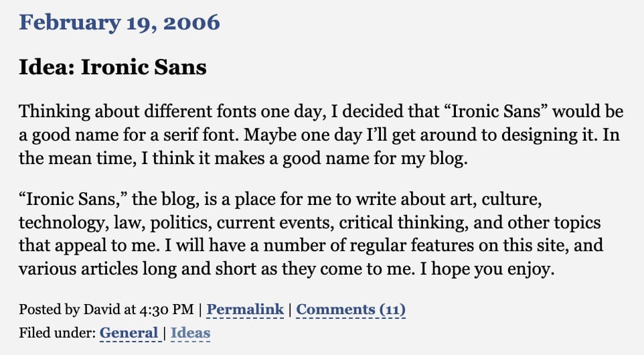Open the General category link
Screen dimensions: 644x355
pyautogui.click(x=129, y=332)
